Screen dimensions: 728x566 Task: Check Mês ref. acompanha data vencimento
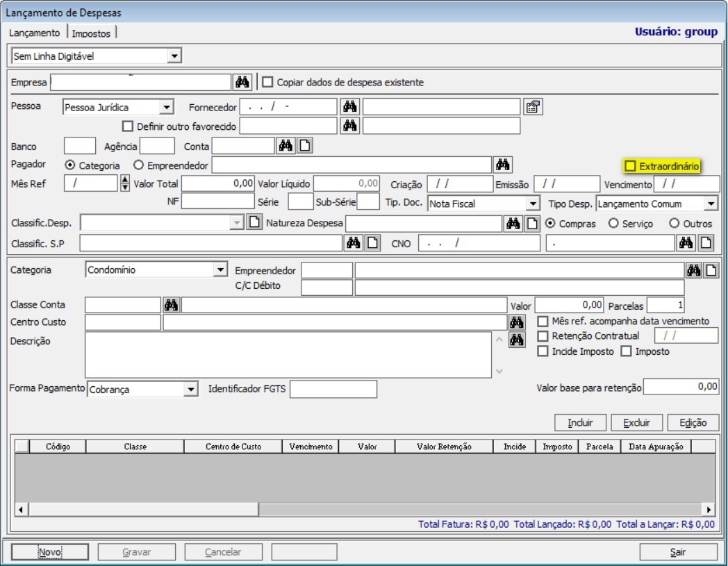[543, 322]
